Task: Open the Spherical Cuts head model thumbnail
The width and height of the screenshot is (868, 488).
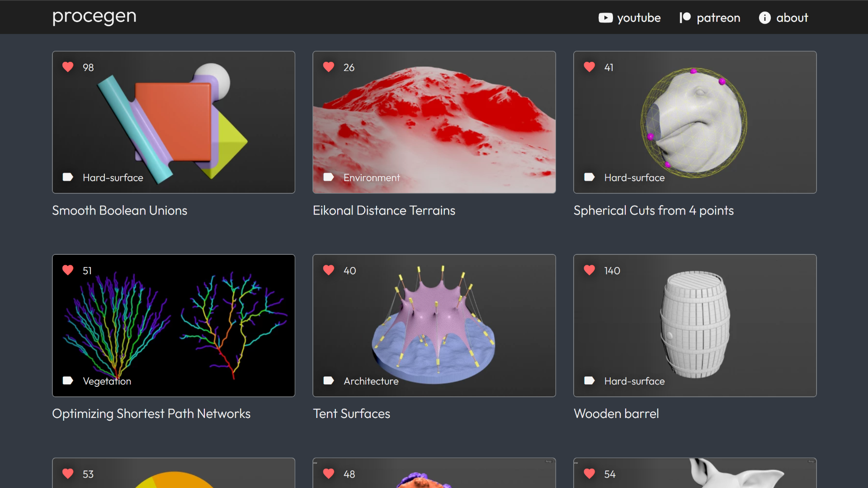Action: pos(694,122)
